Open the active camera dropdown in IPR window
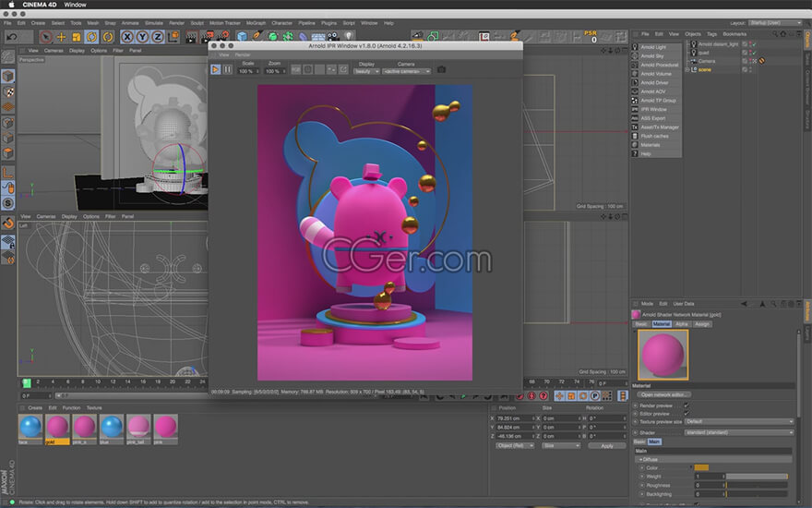Image resolution: width=812 pixels, height=508 pixels. coord(406,71)
